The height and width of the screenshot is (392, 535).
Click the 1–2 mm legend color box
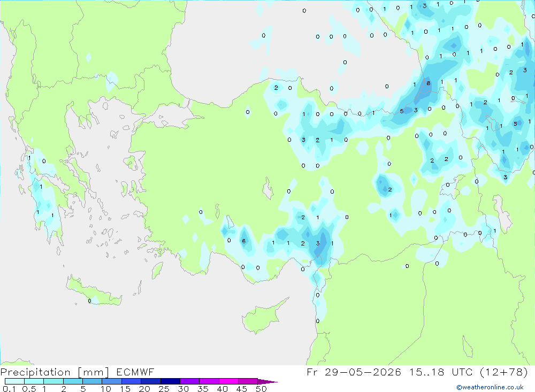tap(53, 381)
